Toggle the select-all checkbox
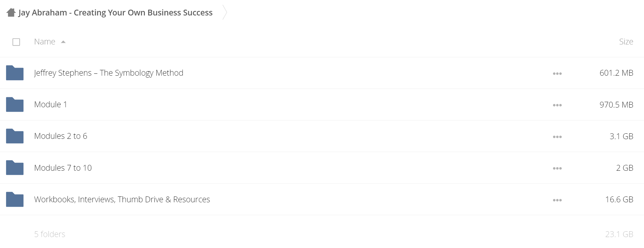Viewport: 644px width, 248px height. pyautogui.click(x=16, y=42)
